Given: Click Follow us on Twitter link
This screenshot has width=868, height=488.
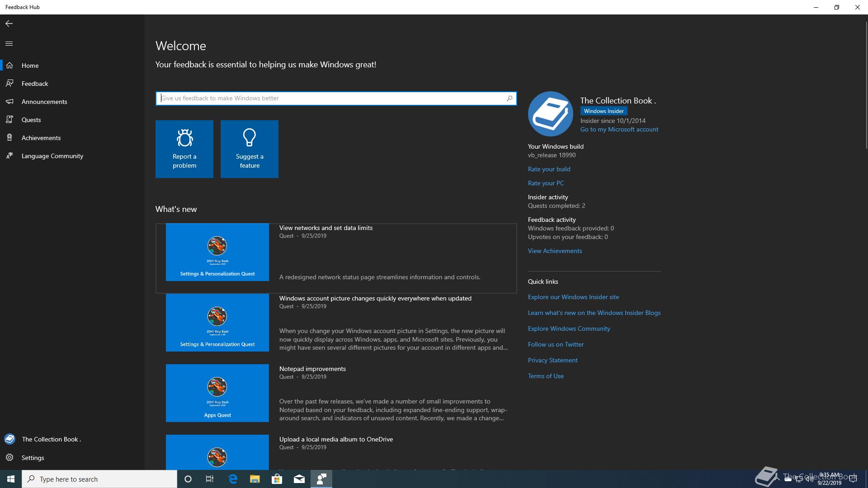Looking at the screenshot, I should [x=556, y=344].
